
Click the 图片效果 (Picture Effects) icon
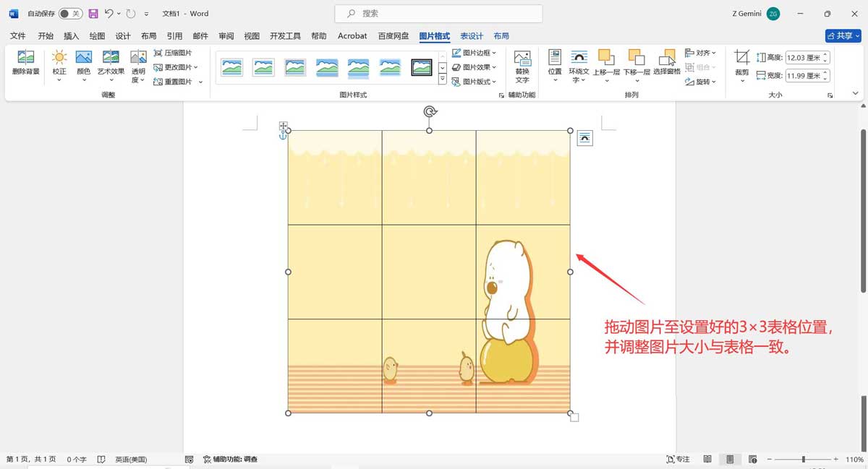[474, 66]
